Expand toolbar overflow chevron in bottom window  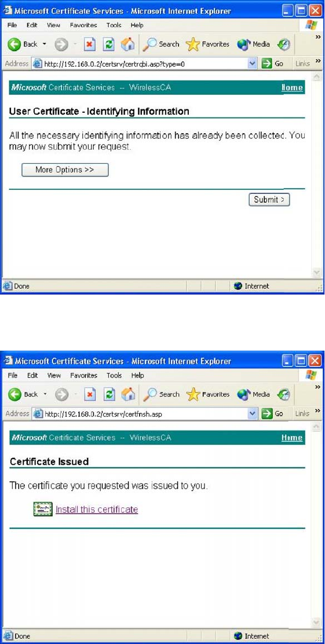click(x=317, y=387)
